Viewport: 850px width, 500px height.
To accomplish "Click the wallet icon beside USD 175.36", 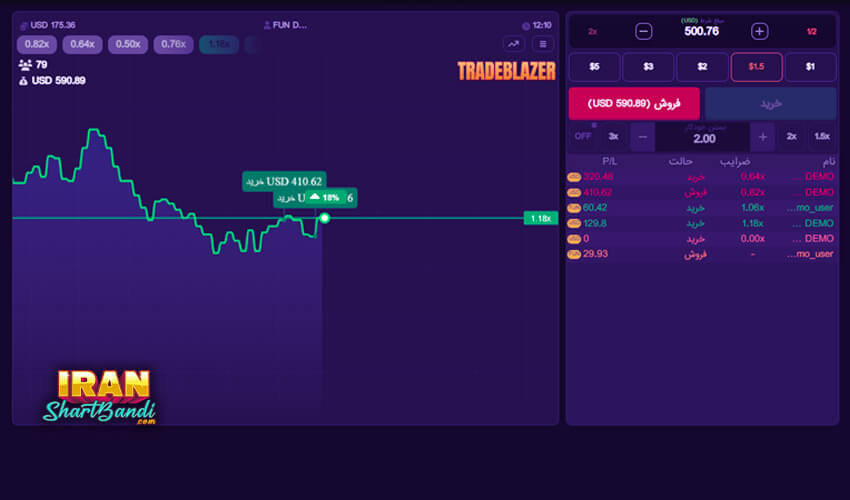I will [23, 25].
